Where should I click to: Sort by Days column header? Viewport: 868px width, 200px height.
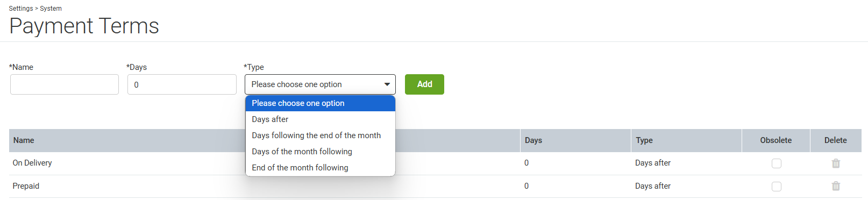tap(533, 140)
